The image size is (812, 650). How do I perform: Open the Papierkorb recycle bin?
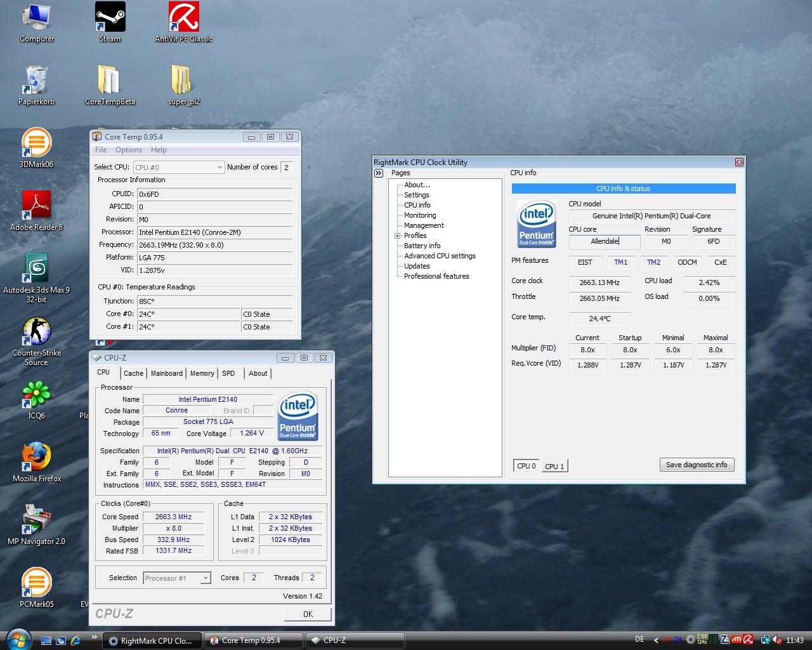coord(36,86)
